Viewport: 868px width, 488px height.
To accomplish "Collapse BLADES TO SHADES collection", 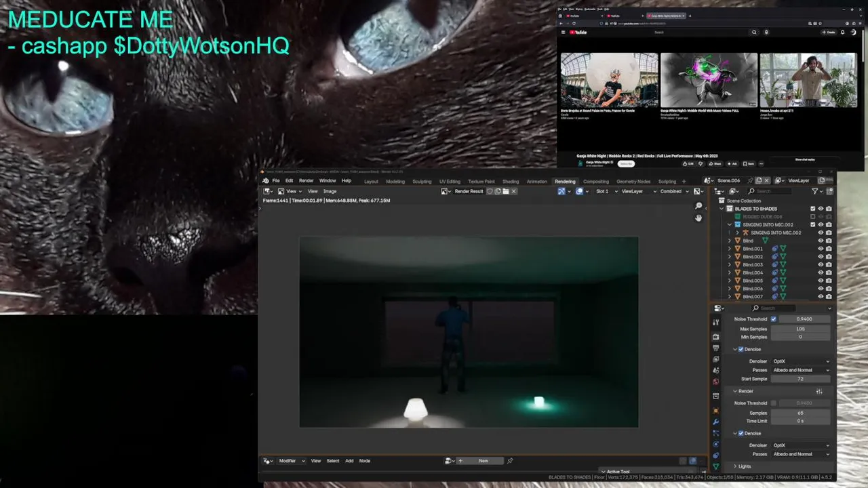I will 722,209.
